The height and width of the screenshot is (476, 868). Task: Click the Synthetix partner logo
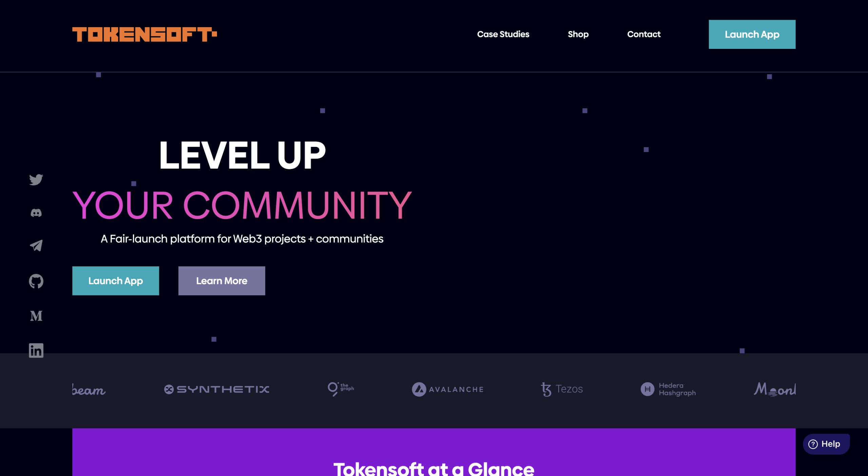pyautogui.click(x=217, y=389)
